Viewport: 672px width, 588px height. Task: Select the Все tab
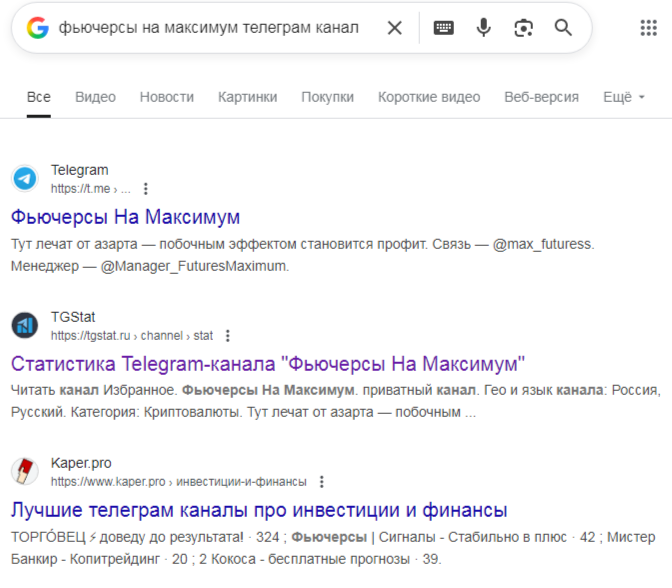(x=39, y=97)
